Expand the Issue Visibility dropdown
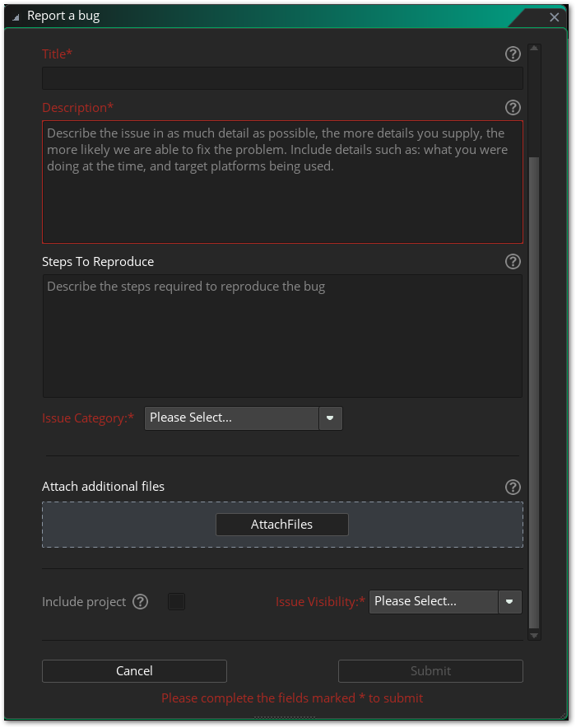 [x=510, y=602]
